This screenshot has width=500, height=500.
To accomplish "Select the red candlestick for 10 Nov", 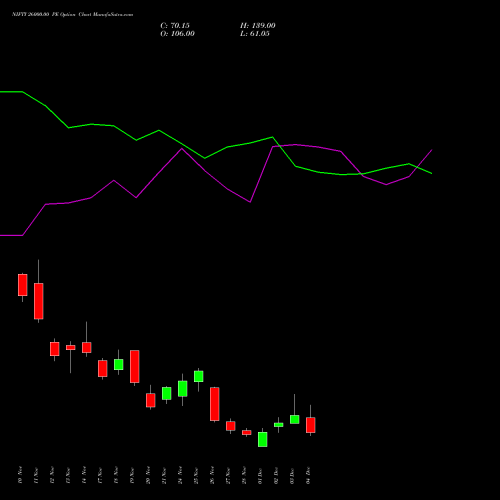I will (x=23, y=285).
